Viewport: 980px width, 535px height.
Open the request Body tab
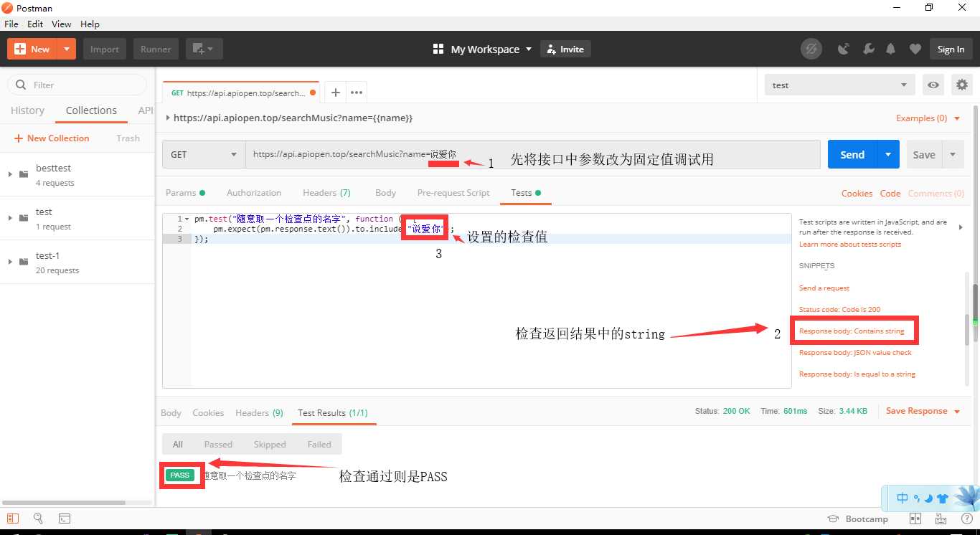(385, 192)
